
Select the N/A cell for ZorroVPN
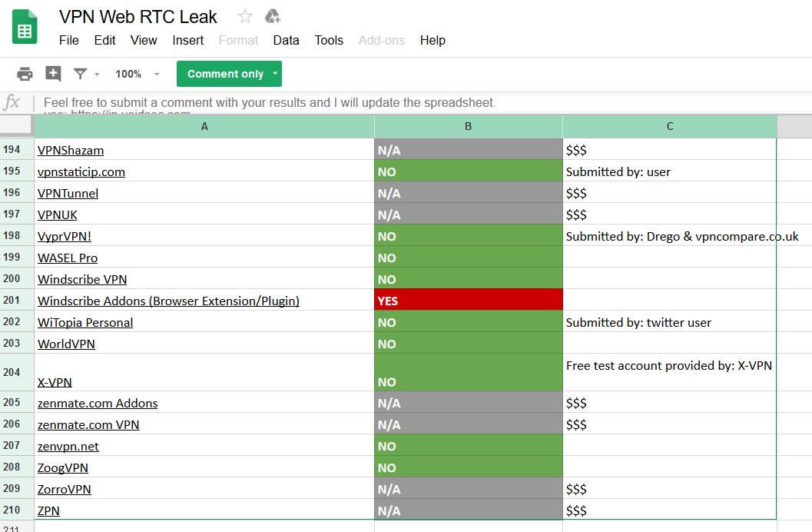coord(468,488)
